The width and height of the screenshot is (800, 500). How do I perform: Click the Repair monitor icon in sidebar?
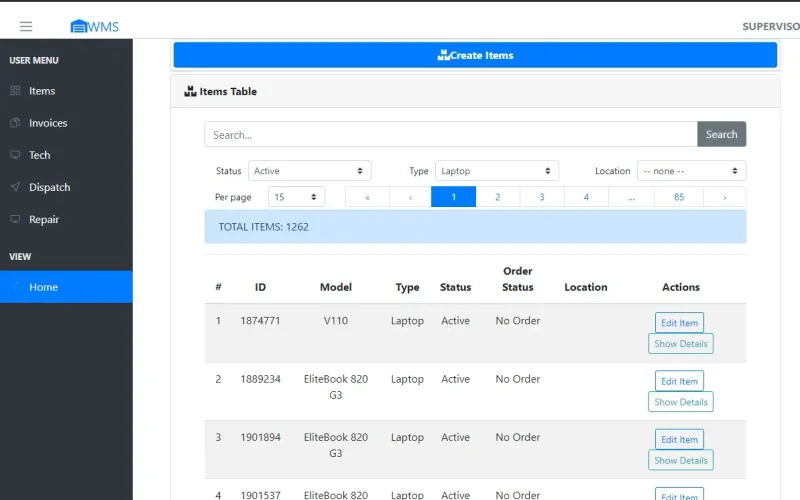pyautogui.click(x=15, y=219)
